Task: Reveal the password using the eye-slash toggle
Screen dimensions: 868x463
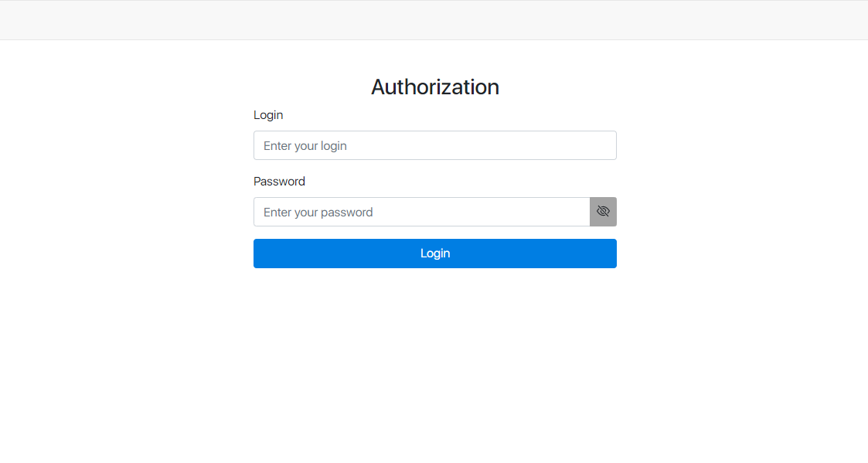Action: point(603,212)
